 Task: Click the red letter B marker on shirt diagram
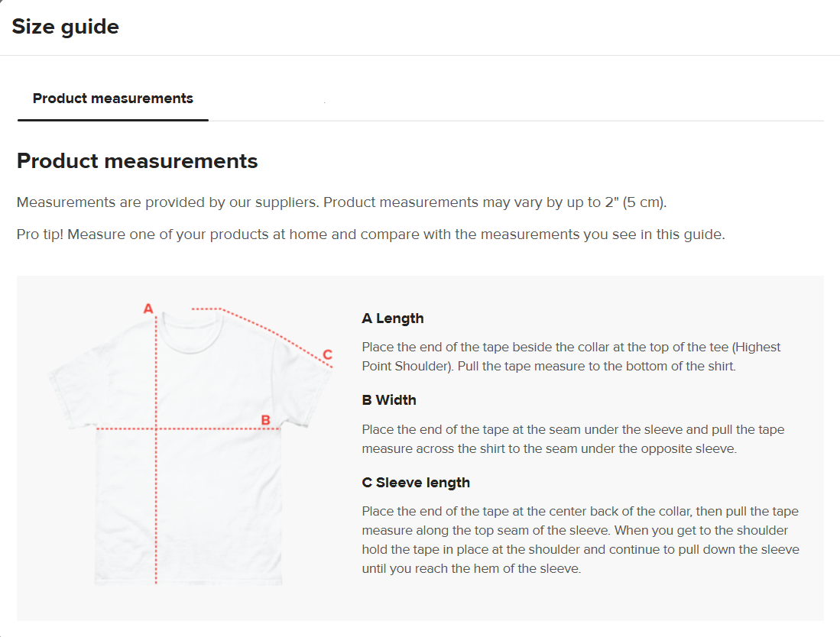[265, 420]
